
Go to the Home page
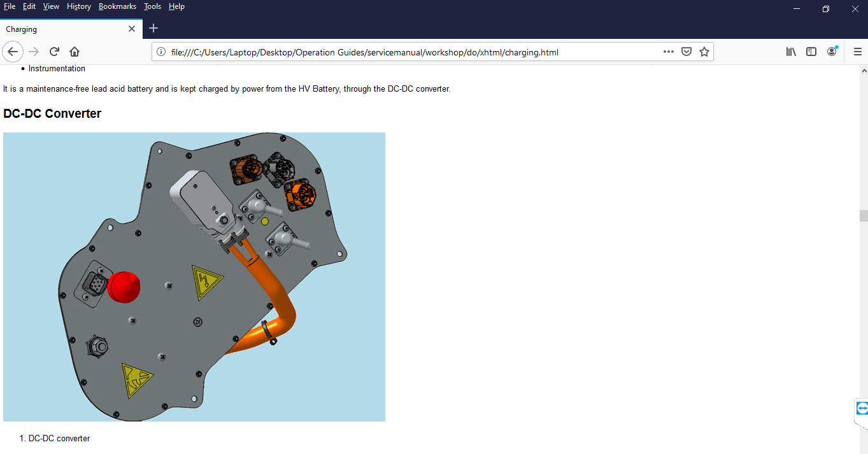(x=75, y=52)
